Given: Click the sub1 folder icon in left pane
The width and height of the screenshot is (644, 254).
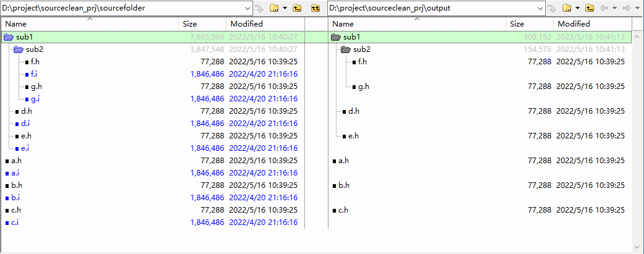Looking at the screenshot, I should pos(9,37).
